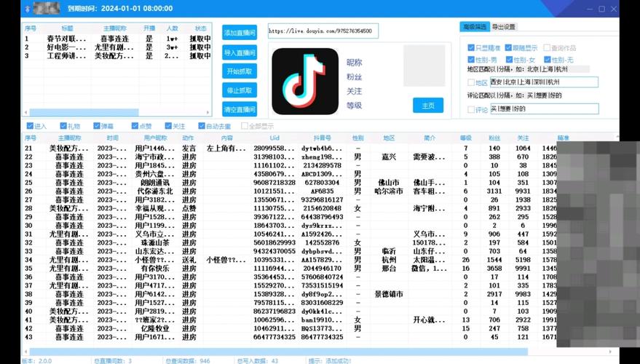Clear rooms with the 清空直播间 button
The image size is (640, 364).
[x=240, y=109]
